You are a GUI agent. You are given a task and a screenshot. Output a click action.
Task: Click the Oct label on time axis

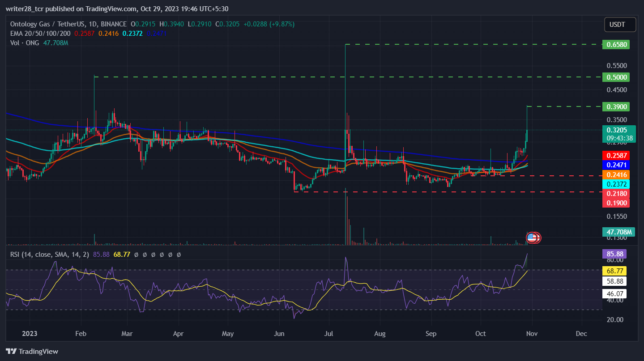coord(481,333)
